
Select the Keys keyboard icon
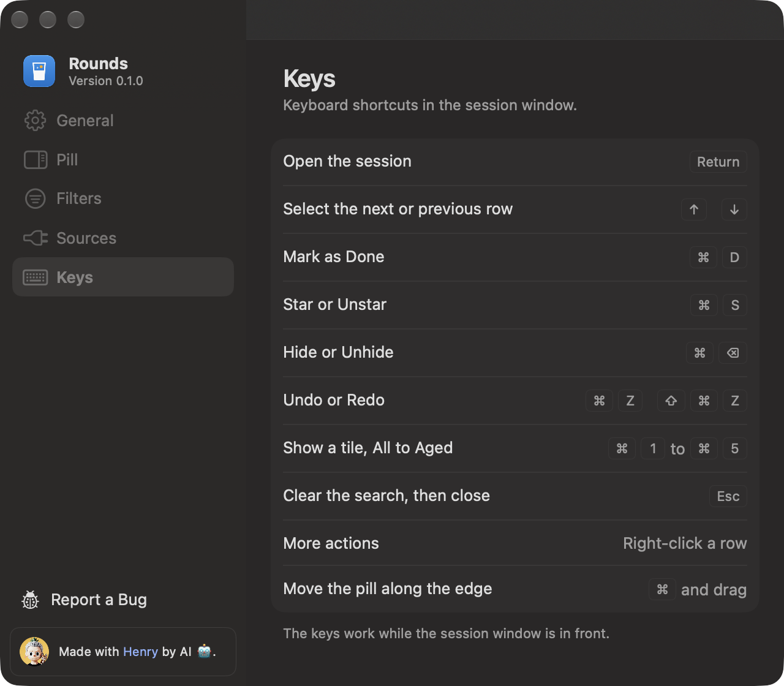35,277
